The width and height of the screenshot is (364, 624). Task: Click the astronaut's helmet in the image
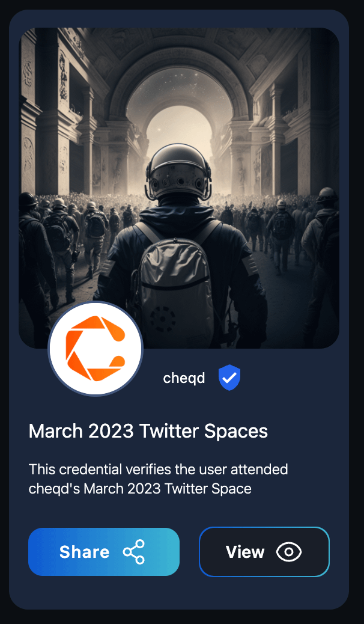coord(179,171)
